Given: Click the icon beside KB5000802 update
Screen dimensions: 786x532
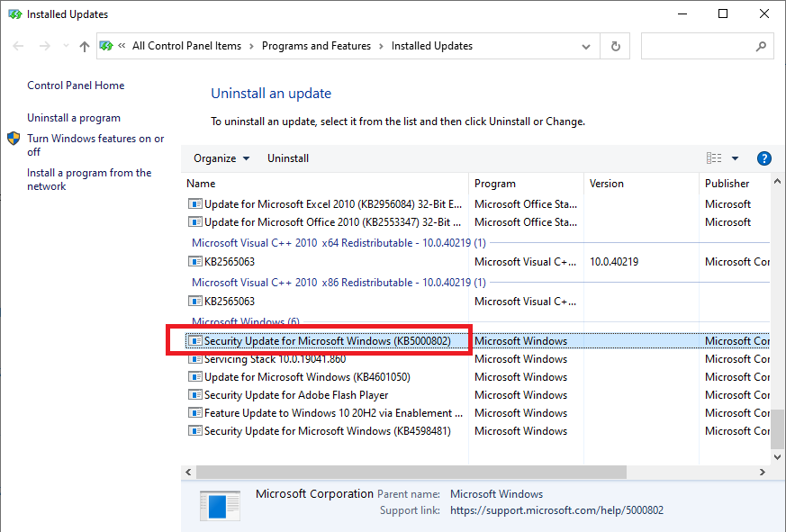Looking at the screenshot, I should 194,341.
